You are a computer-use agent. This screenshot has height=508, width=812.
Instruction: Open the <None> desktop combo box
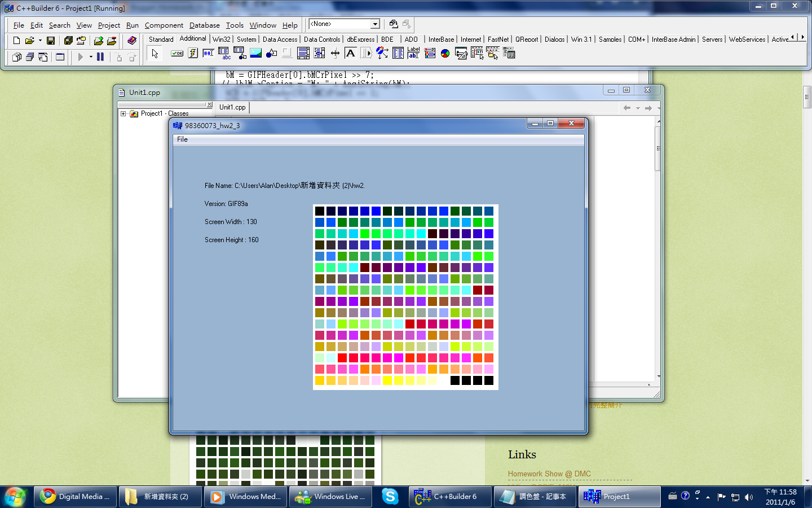(x=345, y=24)
